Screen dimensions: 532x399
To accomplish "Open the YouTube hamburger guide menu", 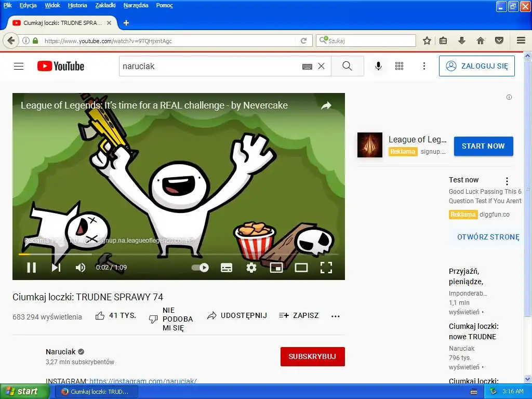I will [x=19, y=66].
